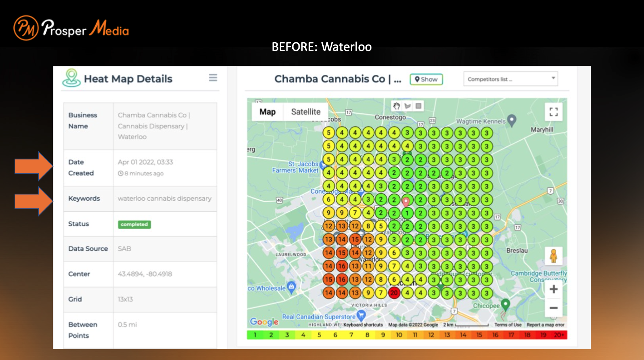Click the green completed status badge
The image size is (644, 360).
click(134, 224)
